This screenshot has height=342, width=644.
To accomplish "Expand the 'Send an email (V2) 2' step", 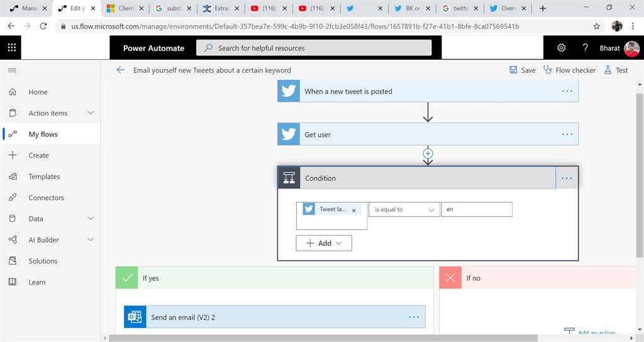I will click(275, 317).
